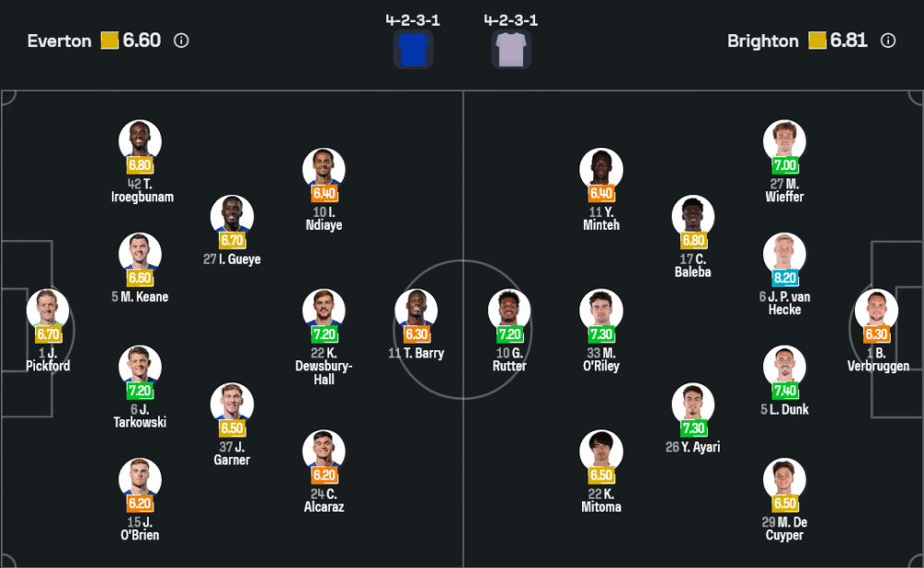924x568 pixels.
Task: Click K. Dewsbury-Hall's name label
Action: point(323,366)
